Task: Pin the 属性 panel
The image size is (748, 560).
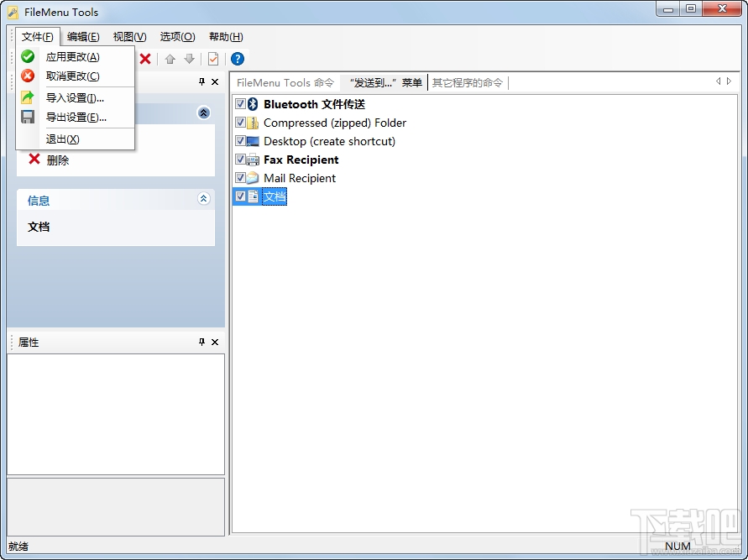Action: pyautogui.click(x=201, y=342)
